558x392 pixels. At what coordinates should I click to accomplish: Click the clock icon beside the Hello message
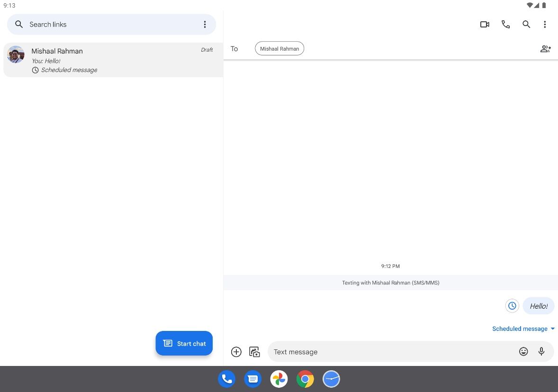[x=512, y=306]
